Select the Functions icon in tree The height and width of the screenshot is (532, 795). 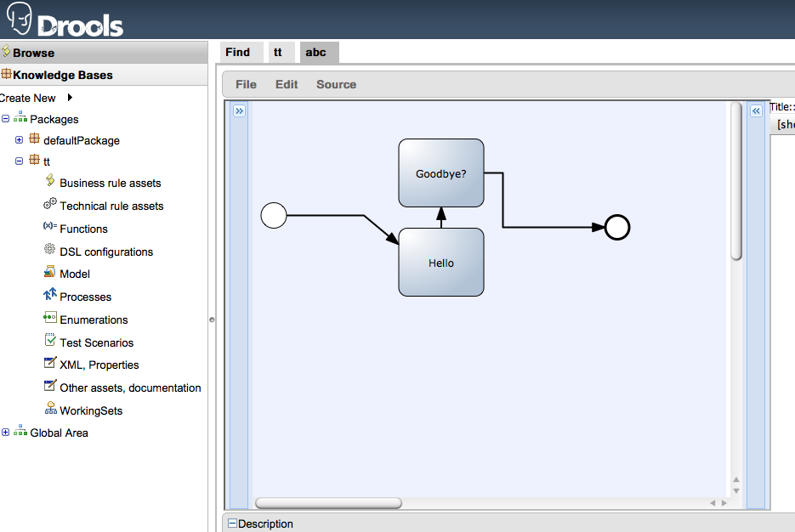[50, 228]
